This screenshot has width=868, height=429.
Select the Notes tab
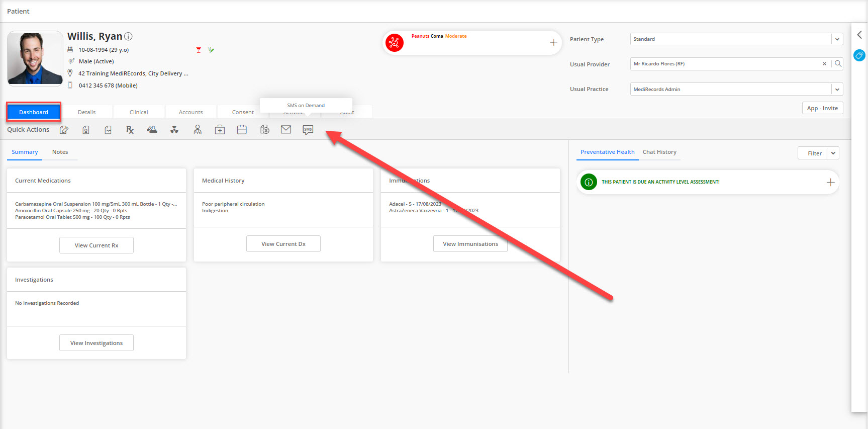(x=60, y=152)
